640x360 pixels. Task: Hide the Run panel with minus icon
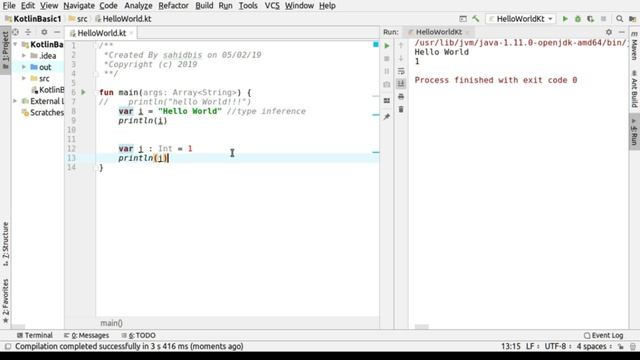coord(621,32)
